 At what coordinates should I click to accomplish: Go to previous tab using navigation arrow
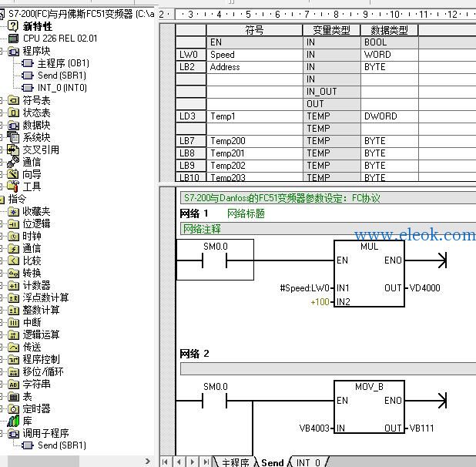179,462
